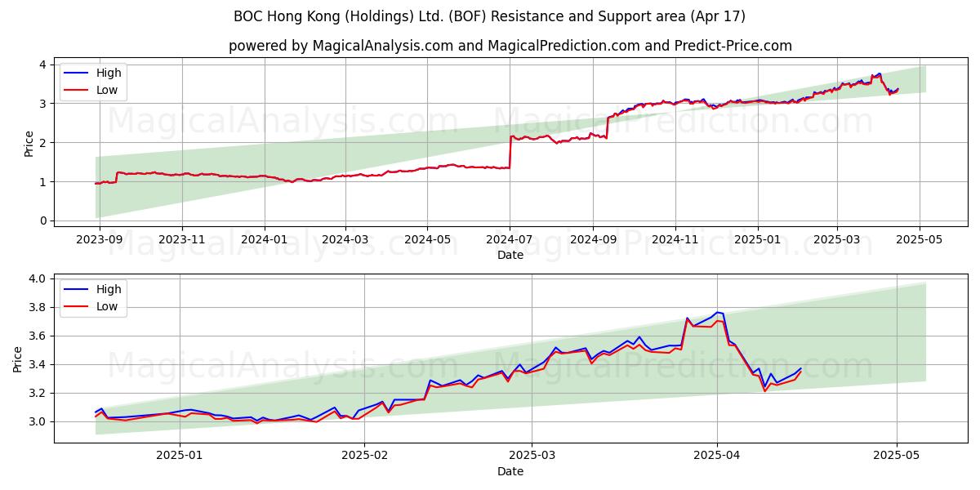Click the 'Price' y-axis title of the top chart
The height and width of the screenshot is (490, 980).
pos(29,143)
